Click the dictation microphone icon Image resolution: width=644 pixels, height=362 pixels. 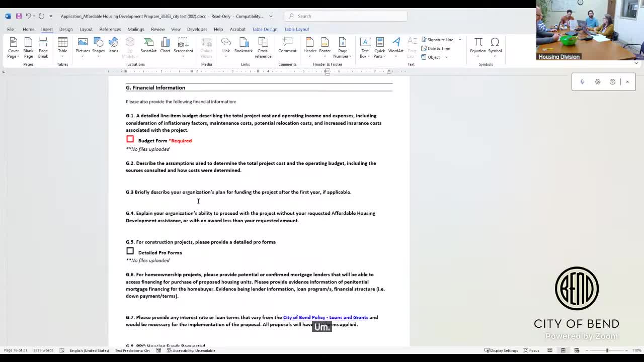pos(582,82)
